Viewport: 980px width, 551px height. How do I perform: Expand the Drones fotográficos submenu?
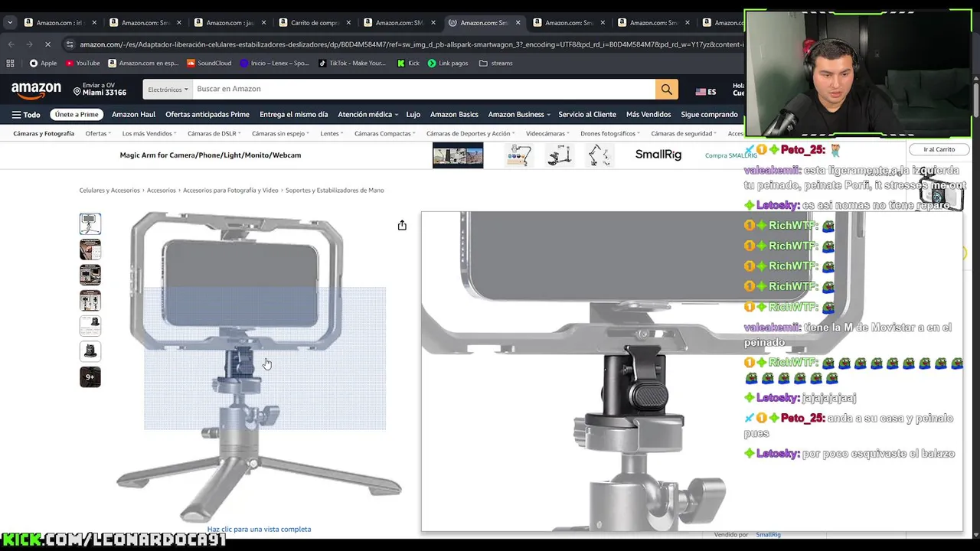click(610, 134)
